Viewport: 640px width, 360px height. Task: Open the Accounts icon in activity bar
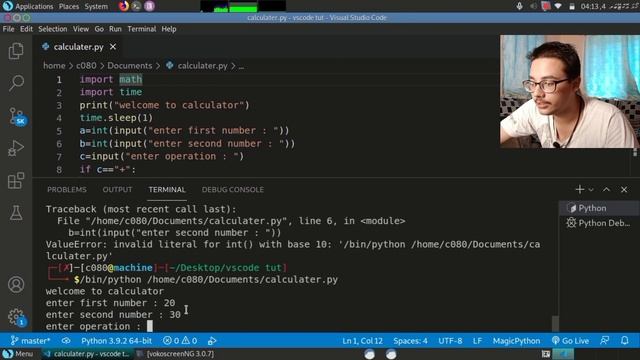tap(16, 284)
